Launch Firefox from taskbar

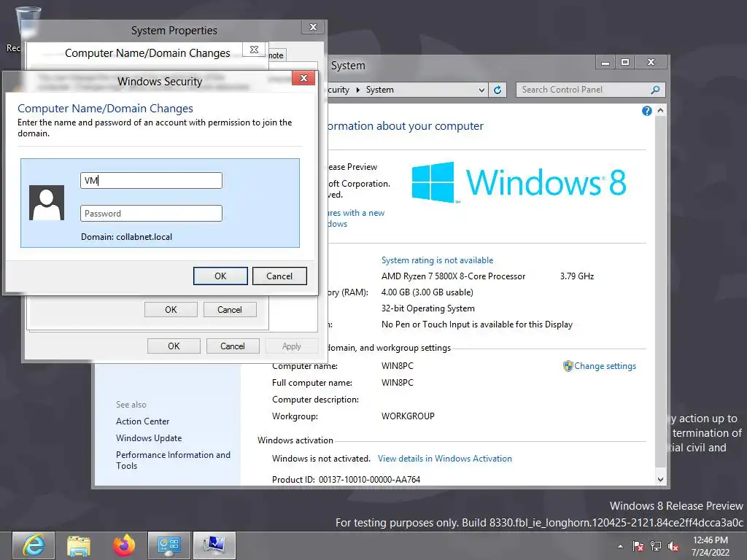pyautogui.click(x=124, y=545)
